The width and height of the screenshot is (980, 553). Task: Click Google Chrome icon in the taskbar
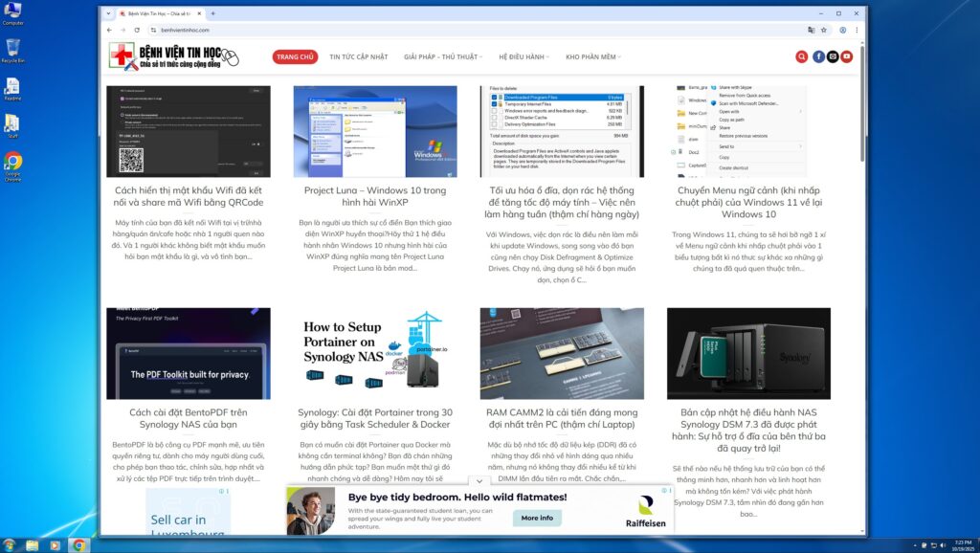(78, 545)
